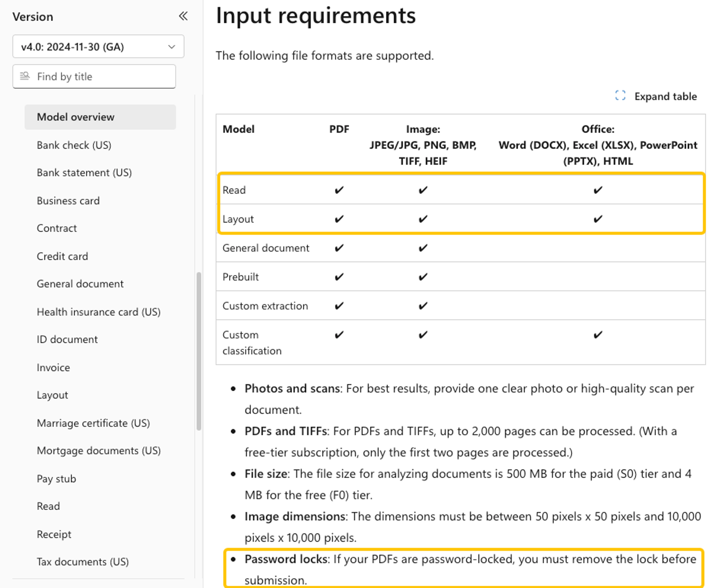714x588 pixels.
Task: Click the Image dimensions bullet text
Action: (473, 527)
